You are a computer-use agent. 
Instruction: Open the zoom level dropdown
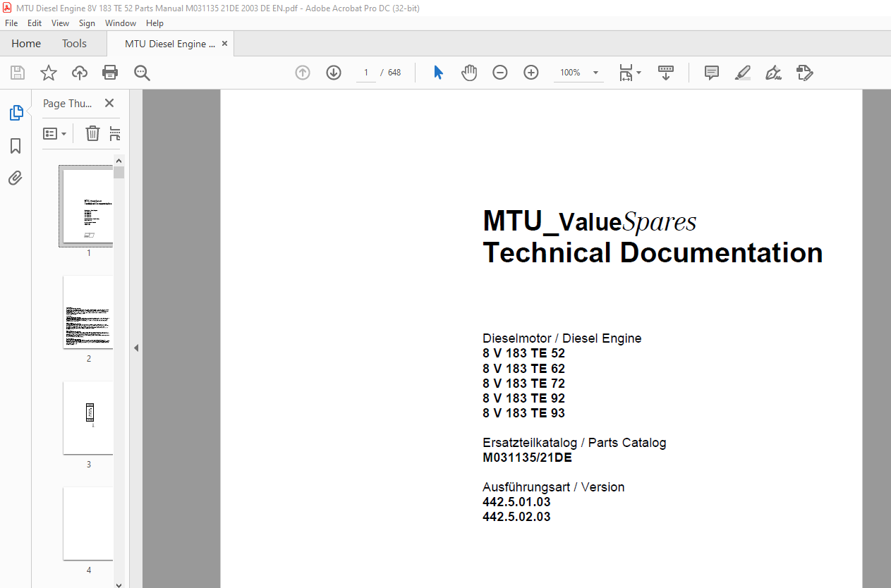pyautogui.click(x=596, y=73)
